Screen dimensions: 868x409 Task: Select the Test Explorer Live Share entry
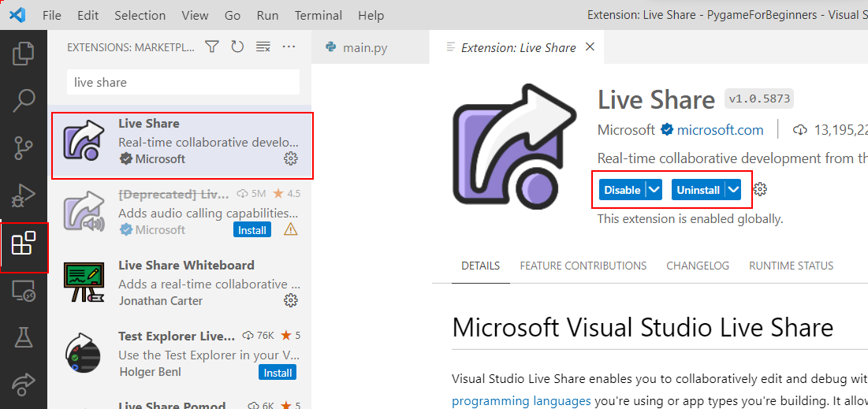180,354
